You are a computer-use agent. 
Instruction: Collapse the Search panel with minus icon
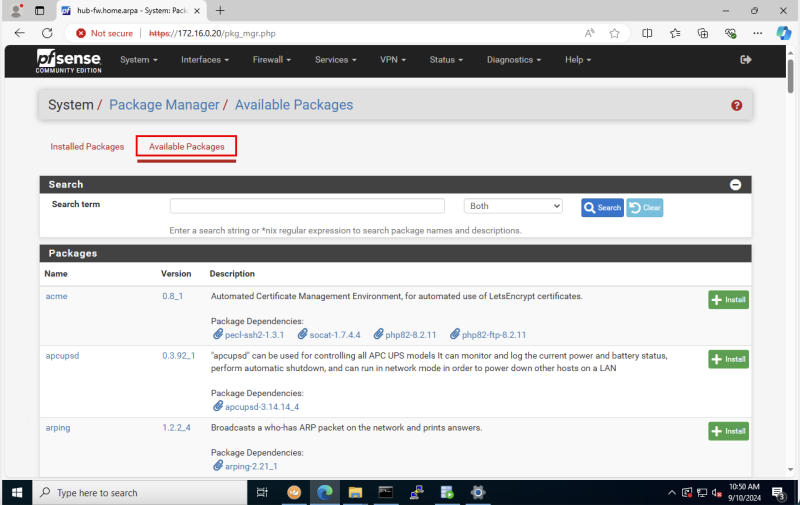pos(735,185)
